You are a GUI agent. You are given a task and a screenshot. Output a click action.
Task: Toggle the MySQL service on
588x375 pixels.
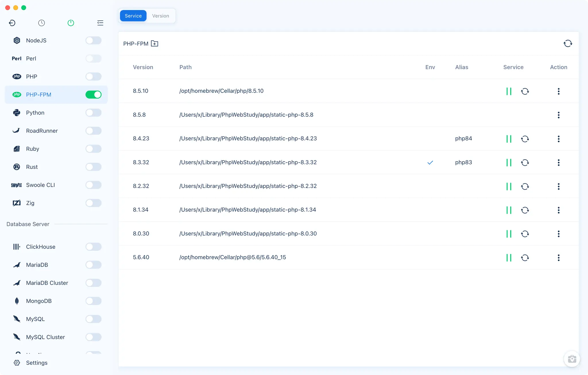pos(93,319)
